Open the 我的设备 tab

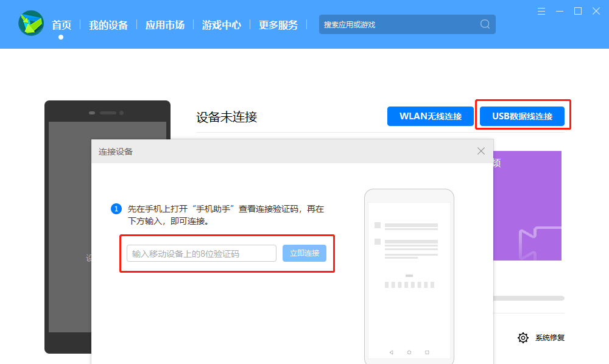click(108, 25)
